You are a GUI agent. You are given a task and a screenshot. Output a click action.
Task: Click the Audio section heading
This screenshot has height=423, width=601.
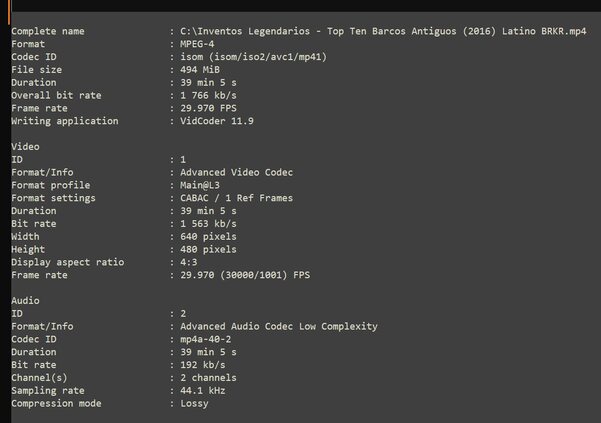(x=25, y=301)
